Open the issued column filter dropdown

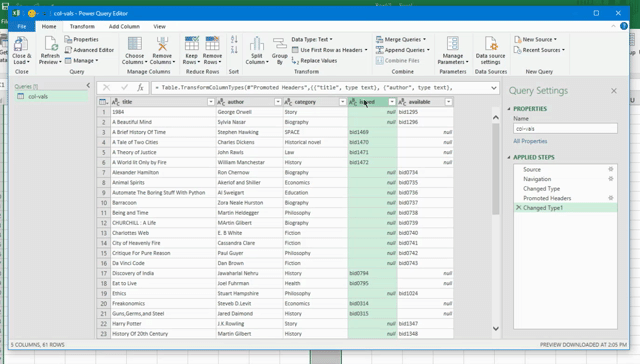pos(392,102)
